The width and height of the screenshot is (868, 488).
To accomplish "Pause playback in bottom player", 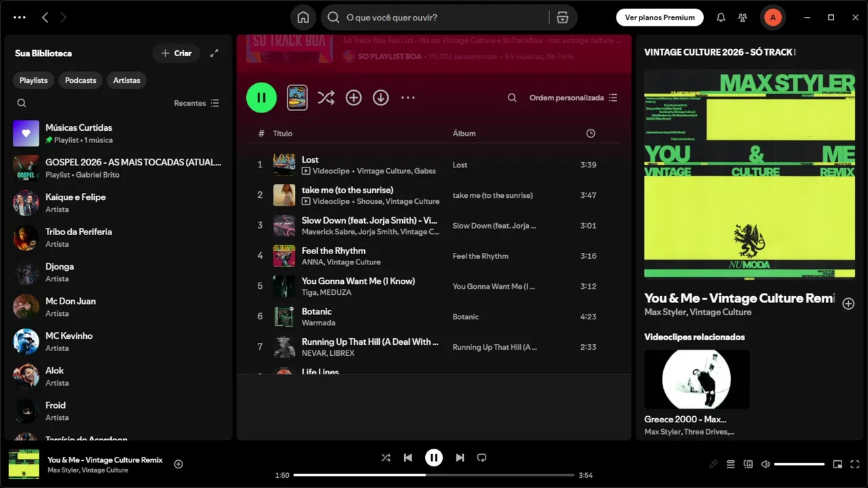I will [x=434, y=457].
